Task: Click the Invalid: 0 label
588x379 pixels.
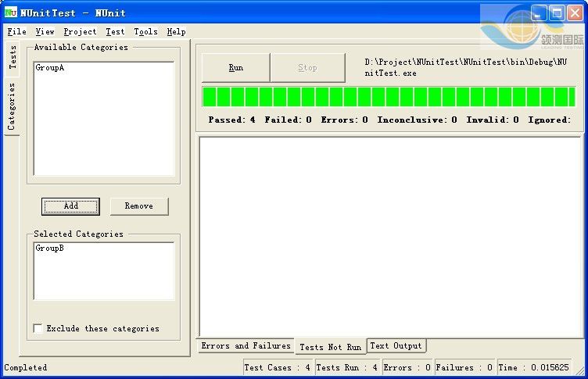Action: tap(493, 120)
